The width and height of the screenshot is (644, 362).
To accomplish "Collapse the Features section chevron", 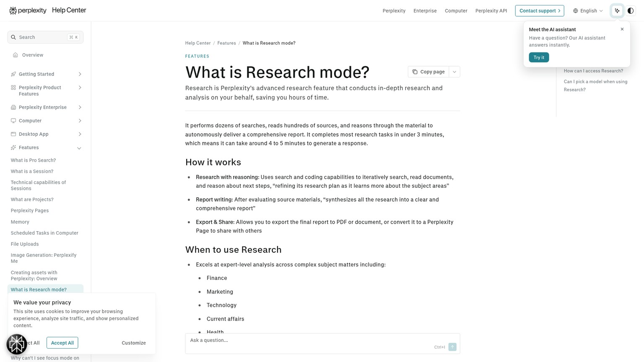I will pyautogui.click(x=79, y=148).
